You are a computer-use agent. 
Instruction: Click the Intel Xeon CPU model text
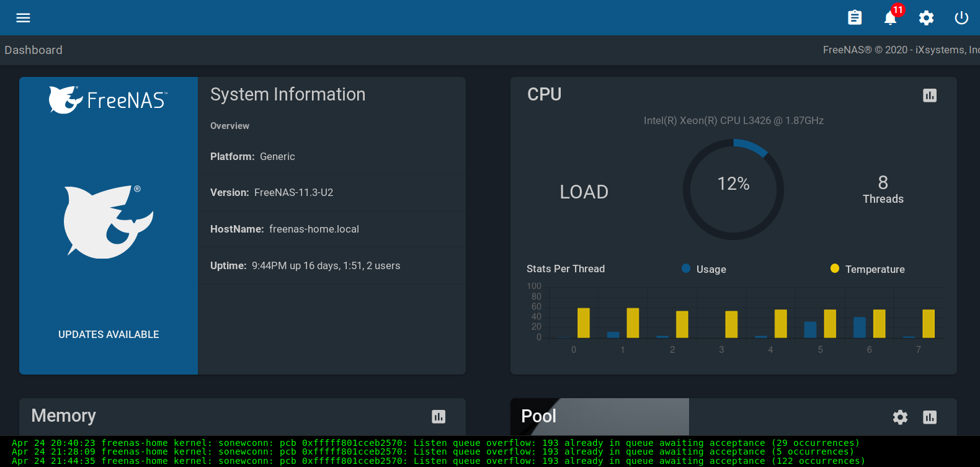[734, 121]
